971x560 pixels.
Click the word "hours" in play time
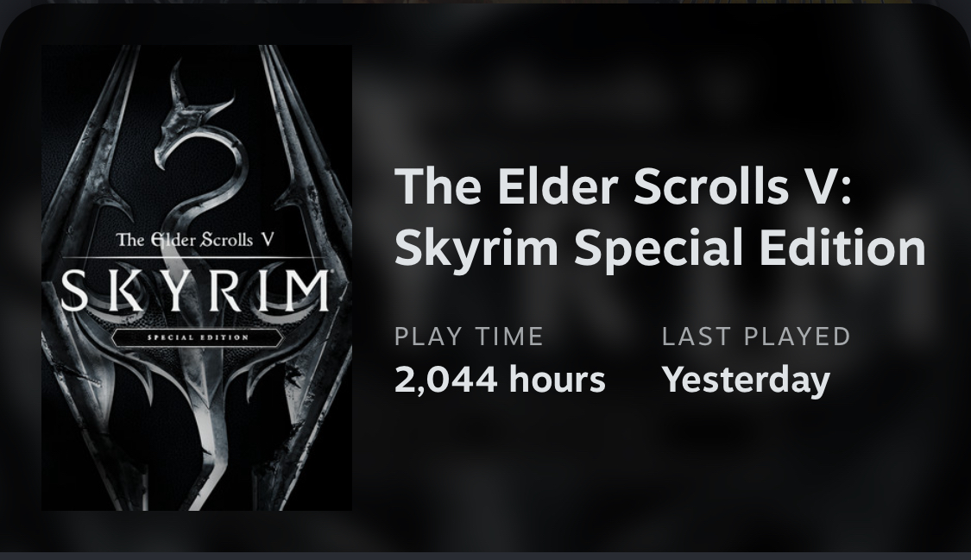558,379
